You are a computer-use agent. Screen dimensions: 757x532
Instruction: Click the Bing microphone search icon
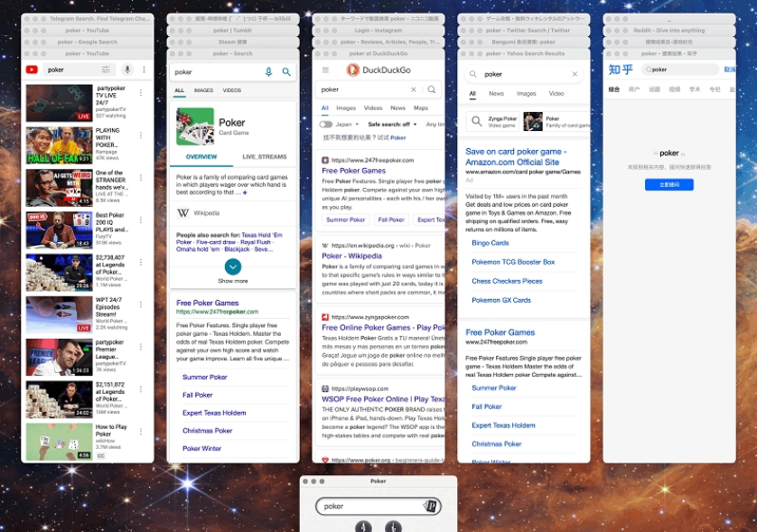(x=269, y=72)
